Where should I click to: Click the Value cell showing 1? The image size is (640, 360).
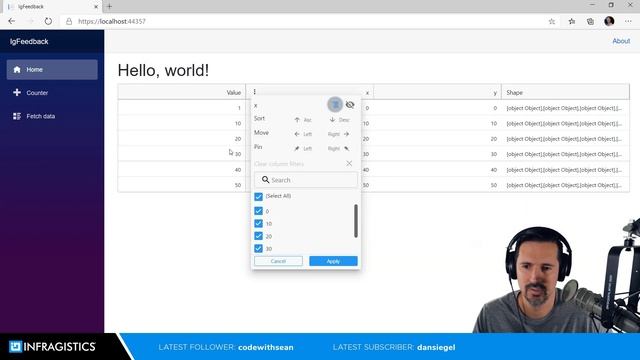(182, 108)
